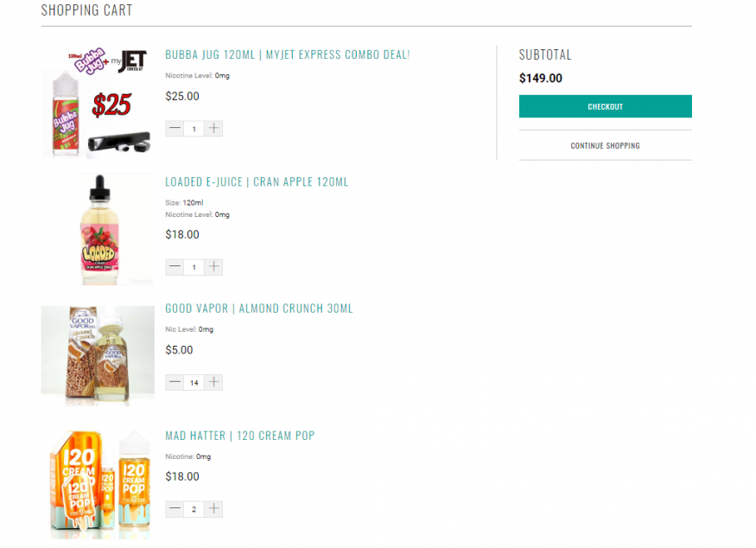This screenshot has height=548, width=756.
Task: Increase Mad Hatter Cream Pop quantity
Action: tap(213, 509)
